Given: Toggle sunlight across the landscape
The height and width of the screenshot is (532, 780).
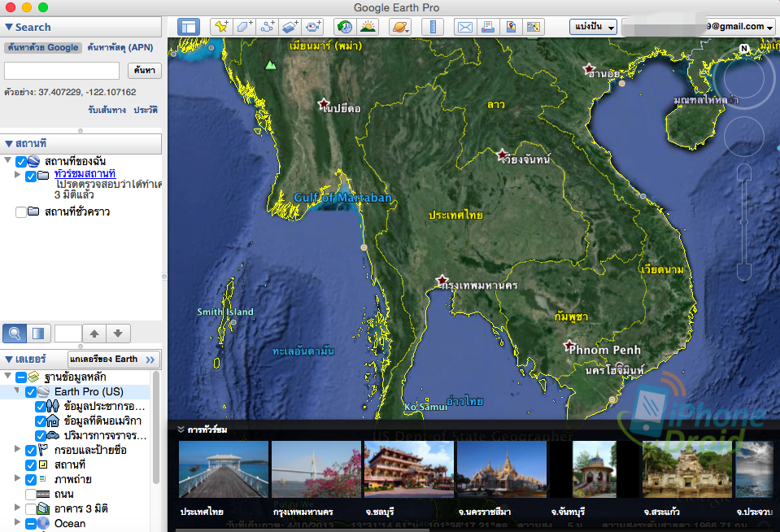Looking at the screenshot, I should 368,27.
